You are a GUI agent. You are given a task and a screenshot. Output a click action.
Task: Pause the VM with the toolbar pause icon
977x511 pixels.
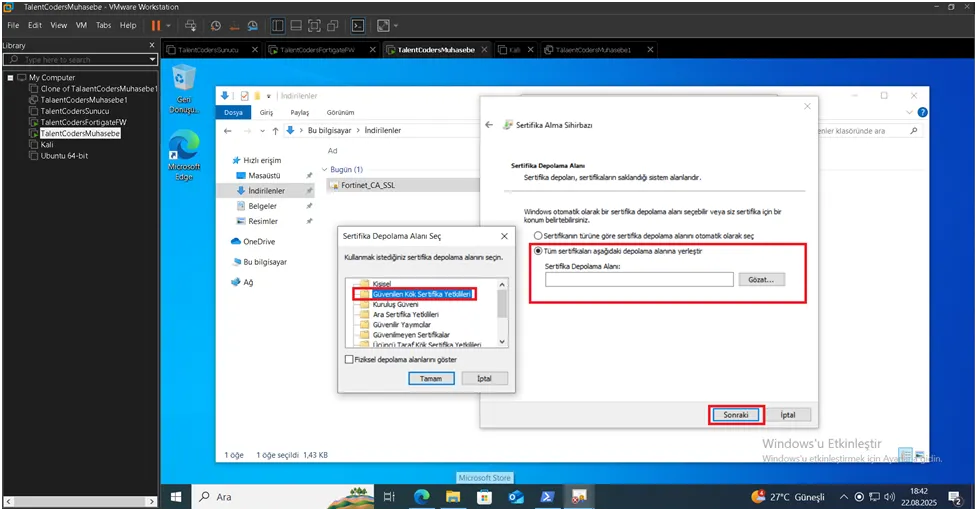click(156, 26)
